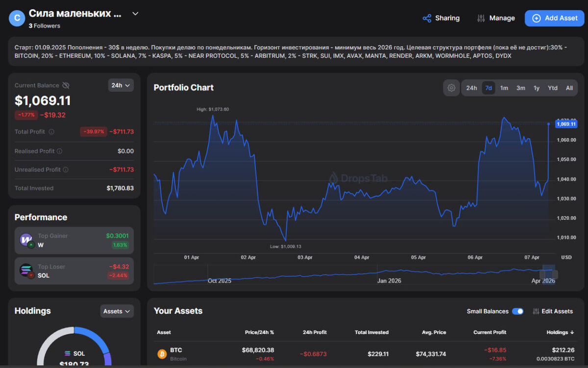Click the W token icon under Top Gainer

26,240
